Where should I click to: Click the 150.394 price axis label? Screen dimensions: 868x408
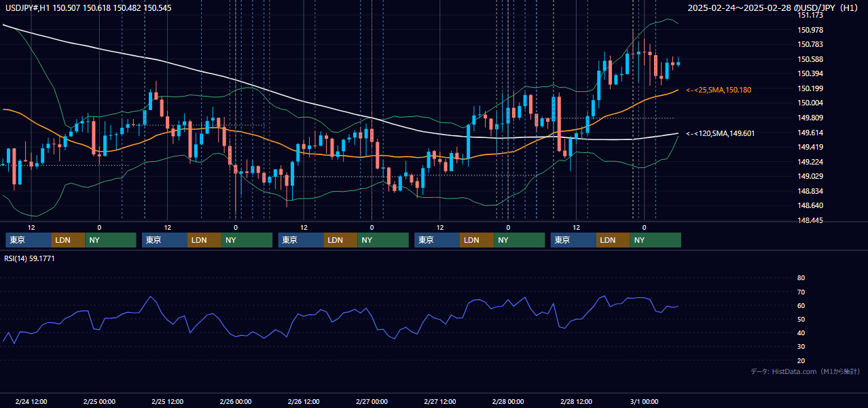point(810,73)
